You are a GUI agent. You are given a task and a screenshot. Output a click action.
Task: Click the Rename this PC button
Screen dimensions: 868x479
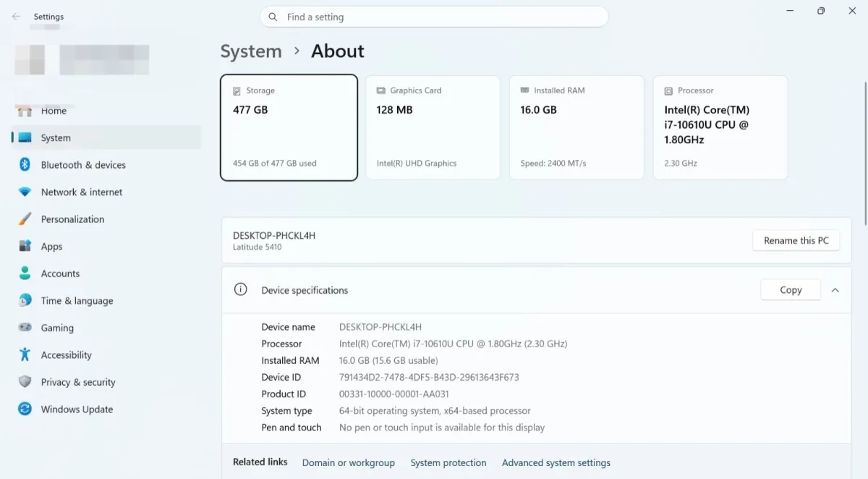796,240
